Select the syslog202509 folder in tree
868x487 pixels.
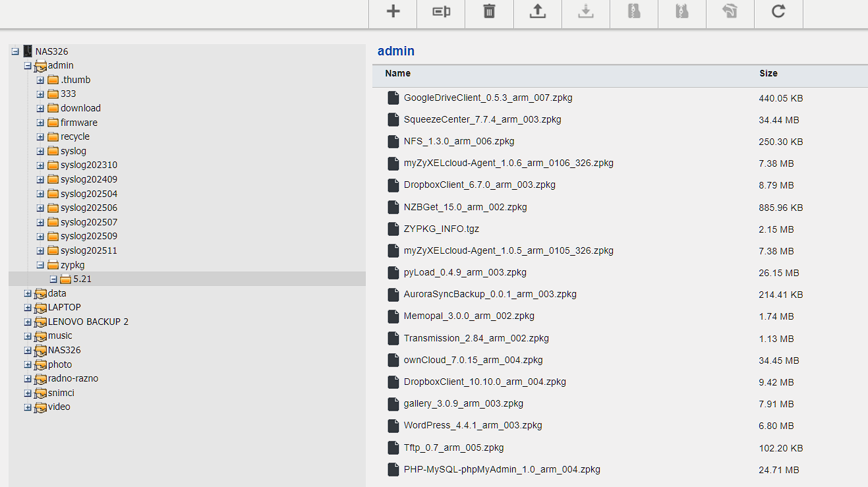tap(89, 236)
